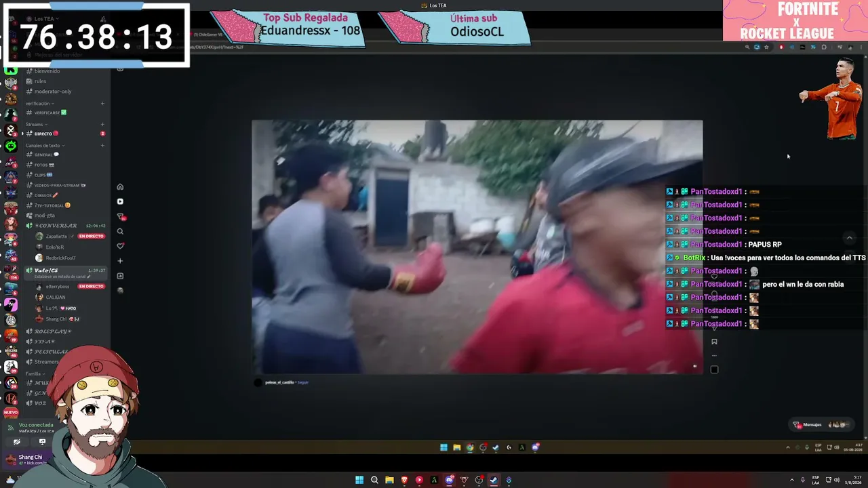Open Brave browser on the bottom taskbar

click(404, 481)
